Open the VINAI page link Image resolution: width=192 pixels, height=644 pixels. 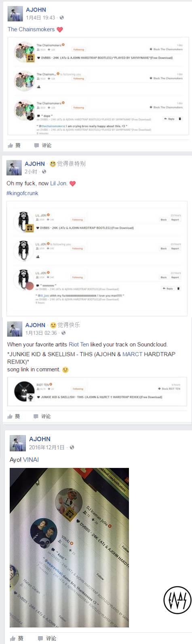pos(31,460)
